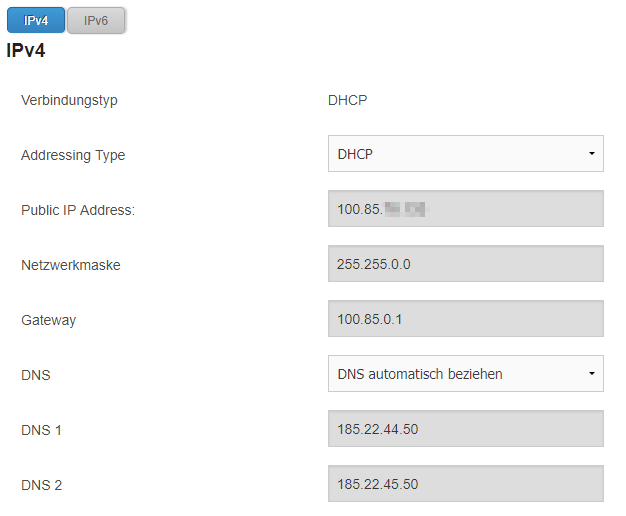Expand the DNS automatisch beziehen dropdown
The height and width of the screenshot is (516, 626).
[466, 374]
